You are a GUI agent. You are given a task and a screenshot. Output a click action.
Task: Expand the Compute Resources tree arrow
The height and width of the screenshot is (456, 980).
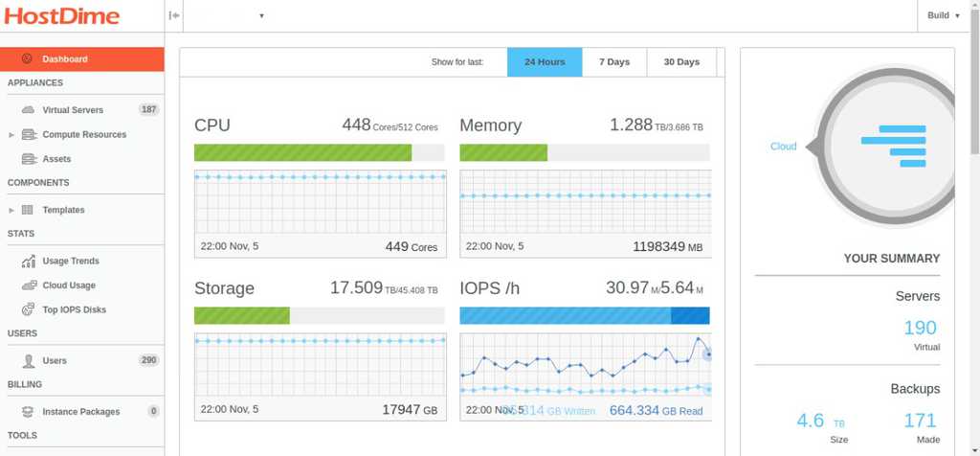point(11,135)
